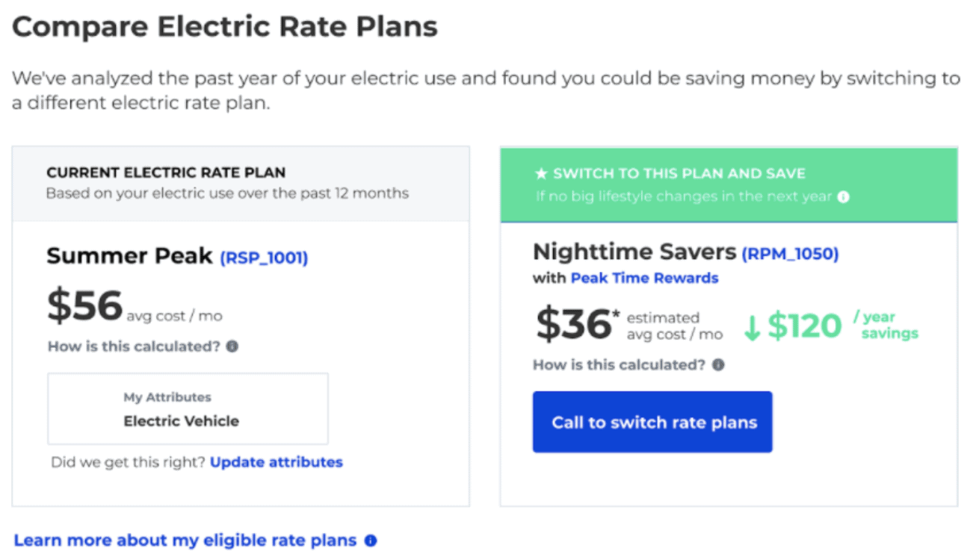Viewport: 976px width, 560px height.
Task: Click info icon in green savings banner
Action: coord(844,198)
